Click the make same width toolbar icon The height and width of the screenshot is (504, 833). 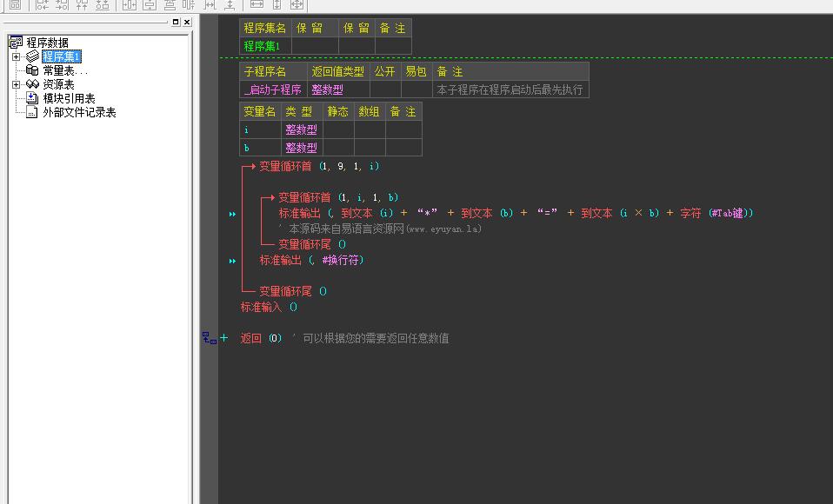(x=257, y=5)
